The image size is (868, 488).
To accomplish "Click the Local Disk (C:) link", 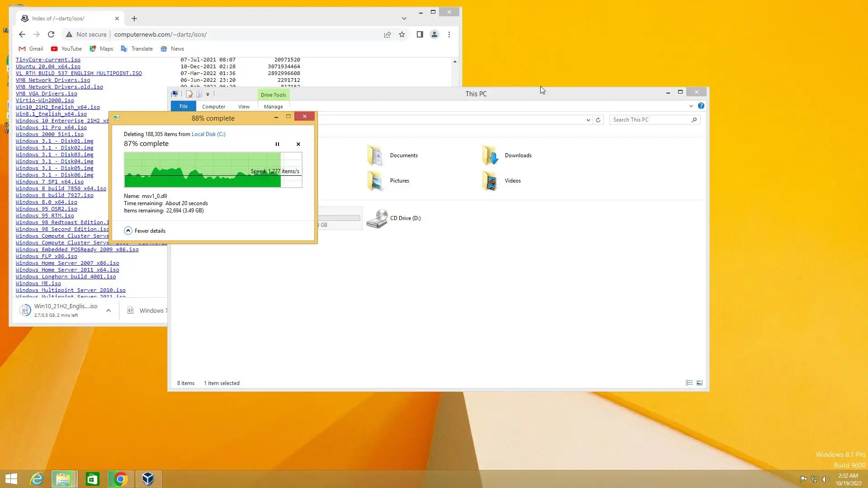I will pos(208,134).
